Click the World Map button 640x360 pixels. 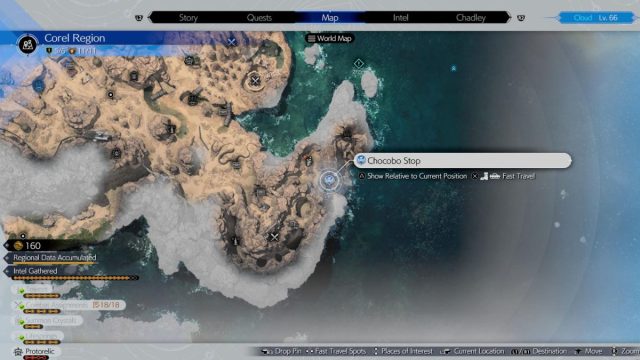[x=330, y=38]
